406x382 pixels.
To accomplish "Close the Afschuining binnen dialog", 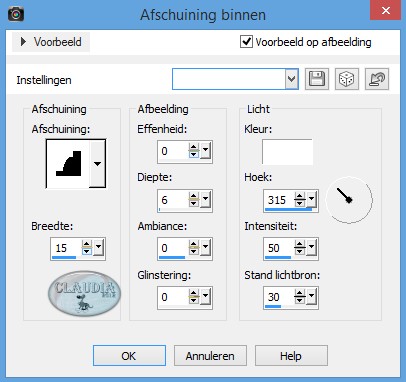I will click(386, 10).
